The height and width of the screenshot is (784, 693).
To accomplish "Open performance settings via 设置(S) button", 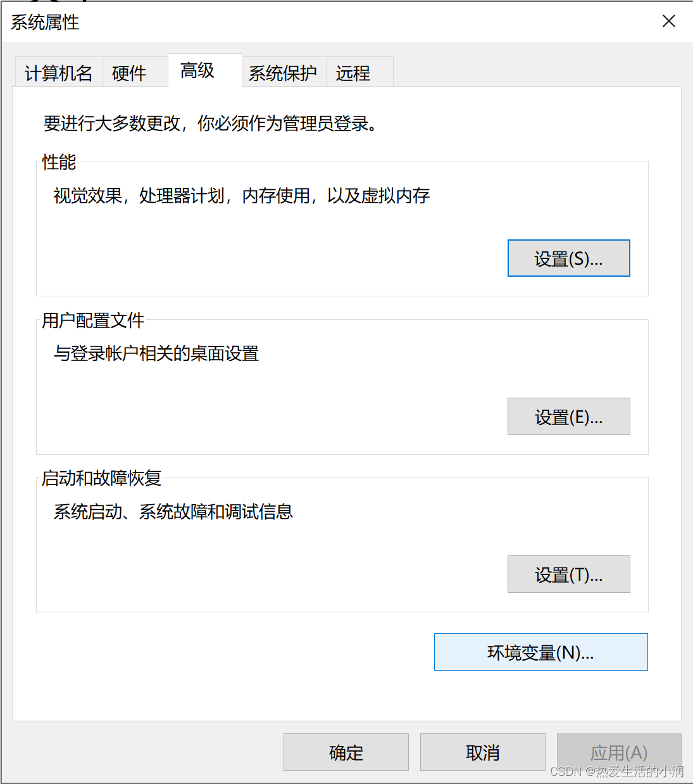I will (x=568, y=258).
